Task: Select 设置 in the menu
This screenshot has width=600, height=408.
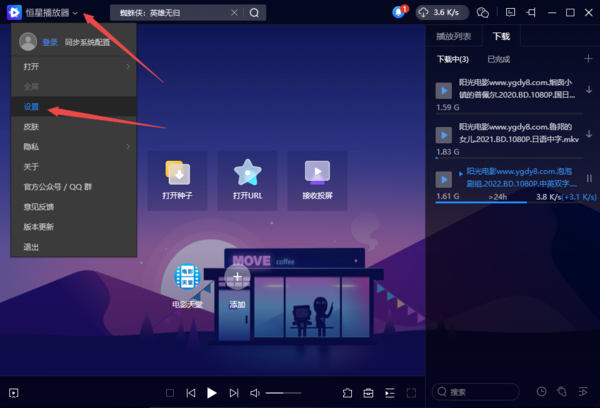Action: pyautogui.click(x=74, y=107)
